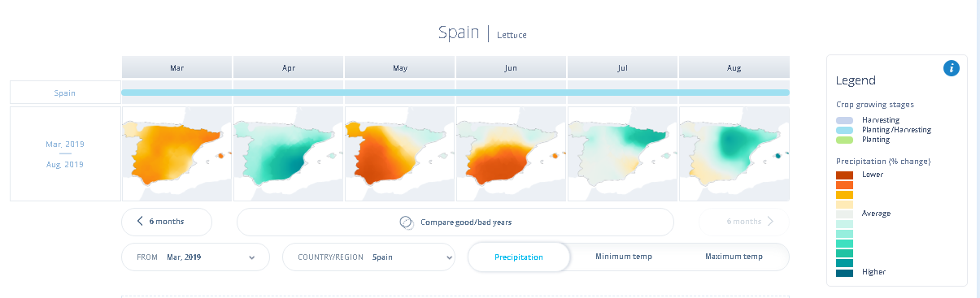Click the Lower precipitation red swatch
Image resolution: width=980 pixels, height=298 pixels.
(845, 175)
